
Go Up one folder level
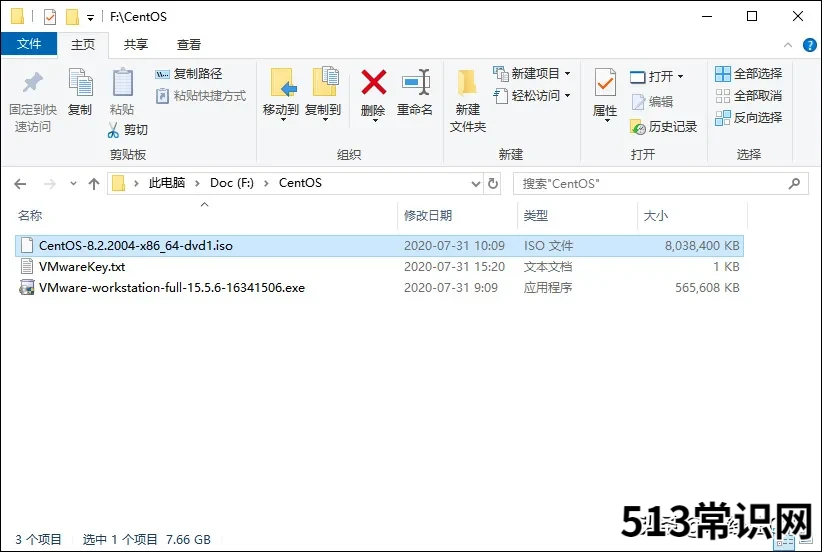94,184
